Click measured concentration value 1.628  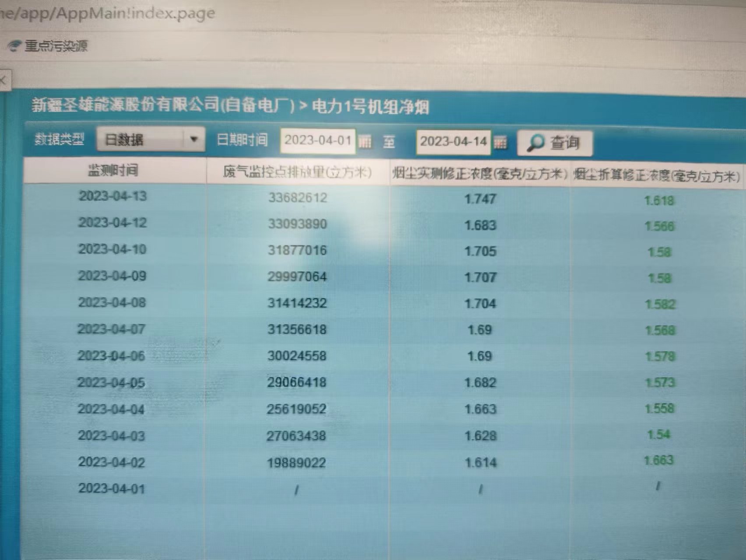(481, 436)
